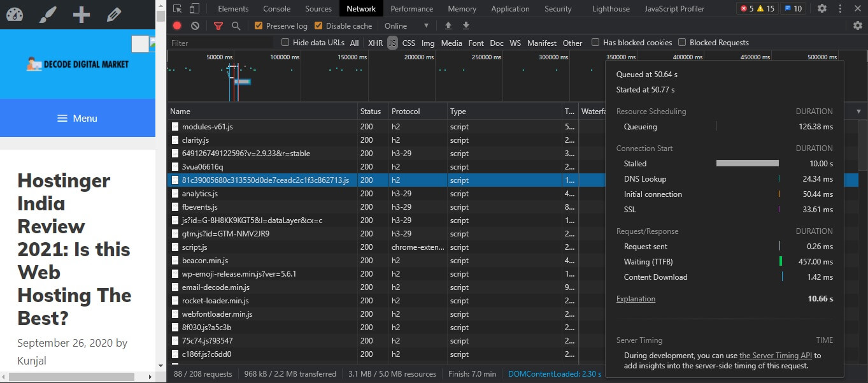The width and height of the screenshot is (868, 383).
Task: Open network search magnifier
Action: (236, 25)
